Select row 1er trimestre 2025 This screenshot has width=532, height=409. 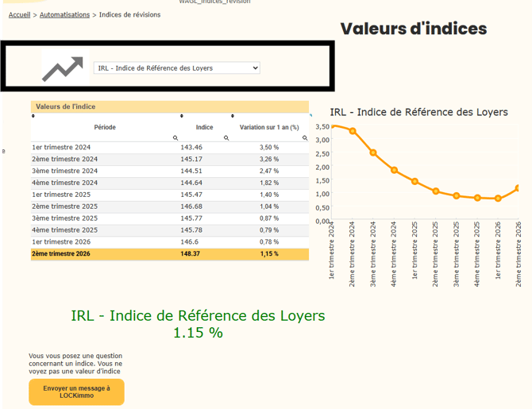click(x=170, y=195)
